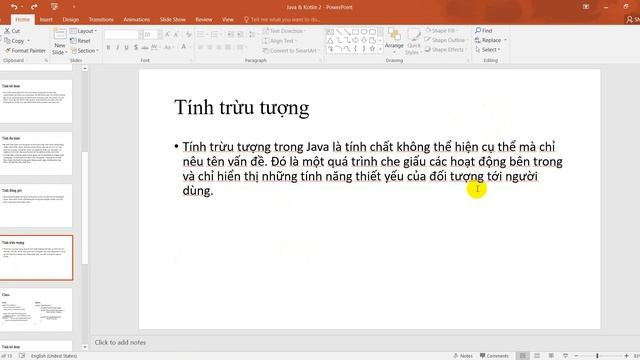640x360 pixels.
Task: Open the Select menu in Editing
Action: point(488,49)
